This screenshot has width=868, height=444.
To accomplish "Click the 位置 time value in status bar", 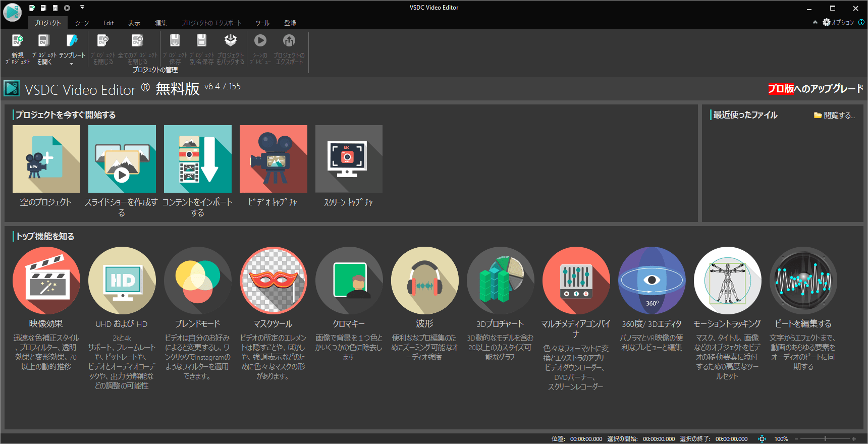I will 586,439.
